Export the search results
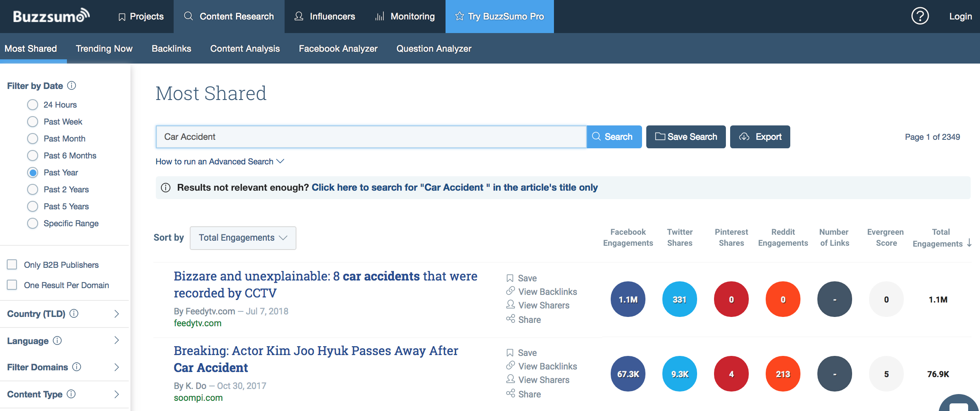The height and width of the screenshot is (411, 980). point(760,137)
